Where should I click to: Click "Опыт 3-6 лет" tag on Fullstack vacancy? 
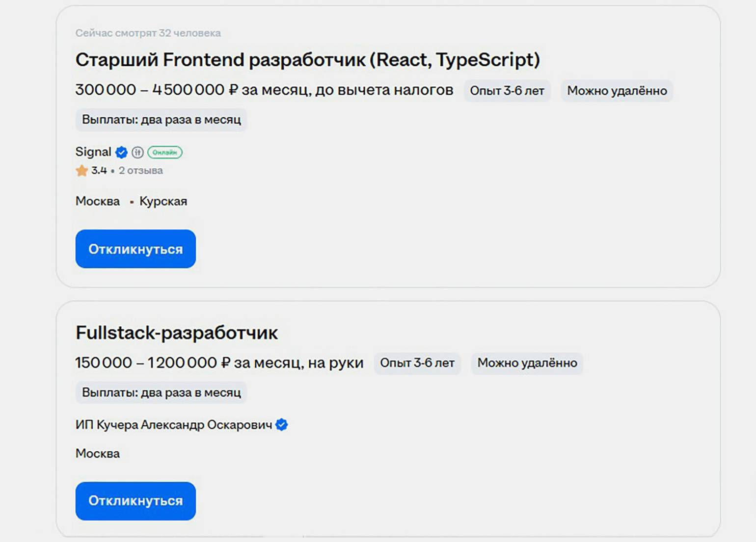[417, 363]
